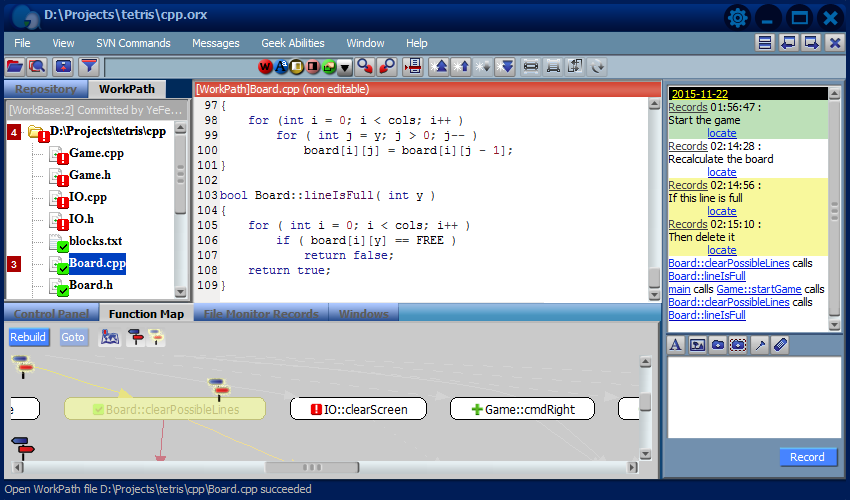
Task: Toggle the red W search option
Action: [265, 67]
